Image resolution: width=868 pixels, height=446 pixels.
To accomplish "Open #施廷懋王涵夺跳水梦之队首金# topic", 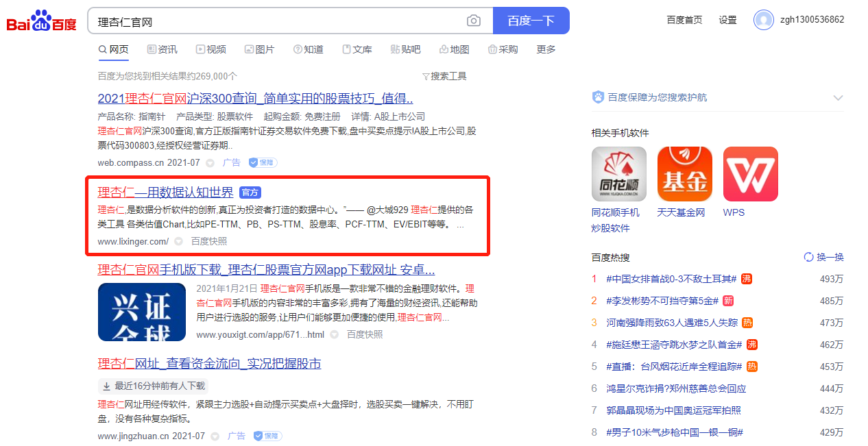I will pyautogui.click(x=675, y=345).
